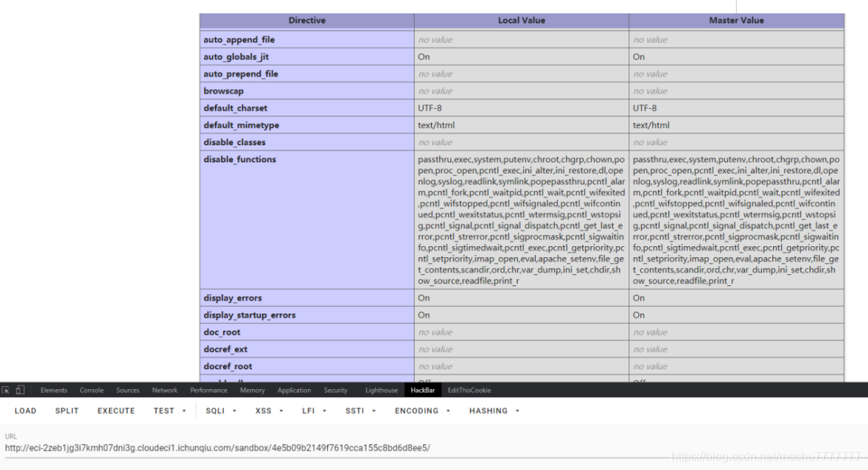Select the auto_append_file directive cell
The image size is (868, 470).
(306, 40)
